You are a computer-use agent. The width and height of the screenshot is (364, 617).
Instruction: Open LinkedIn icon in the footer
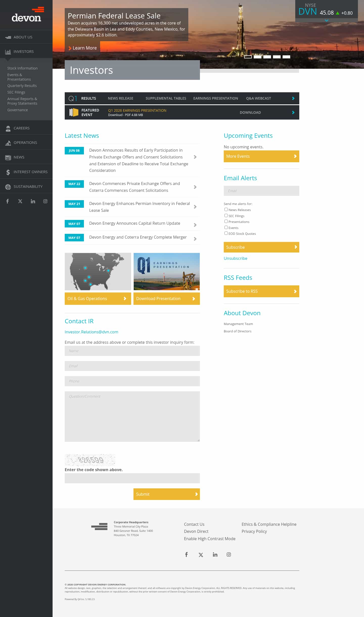click(215, 555)
